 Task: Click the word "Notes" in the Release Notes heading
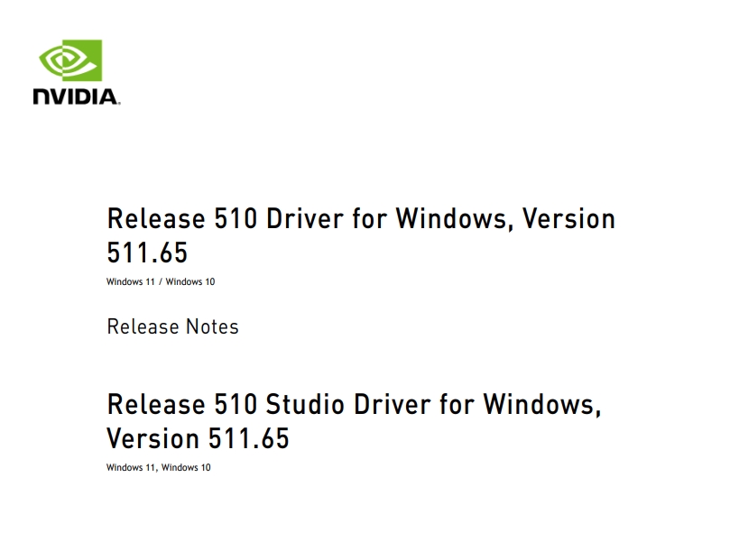point(212,326)
